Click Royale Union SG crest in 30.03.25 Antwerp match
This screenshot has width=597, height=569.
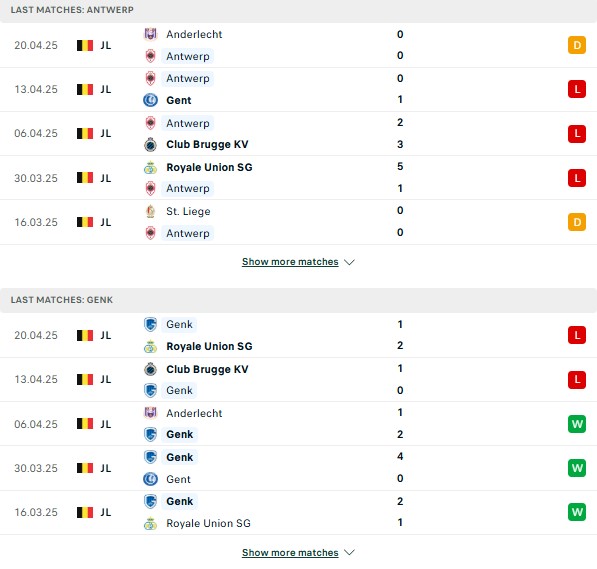pos(150,167)
